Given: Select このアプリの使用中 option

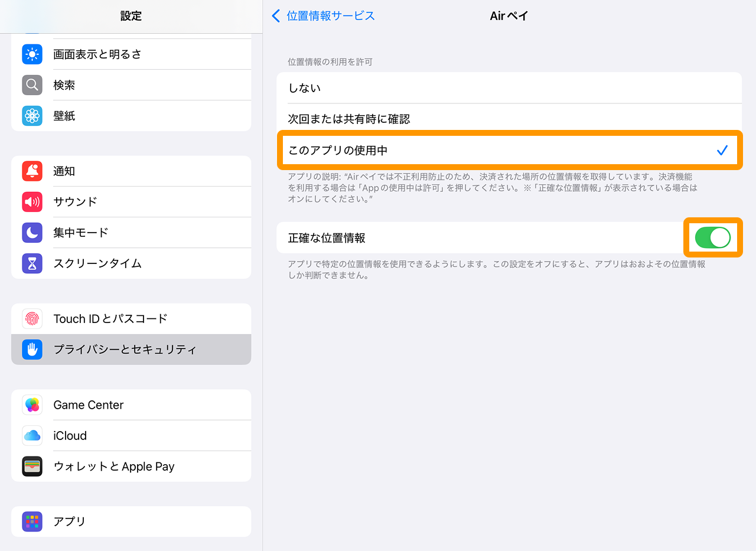Looking at the screenshot, I should pos(509,150).
